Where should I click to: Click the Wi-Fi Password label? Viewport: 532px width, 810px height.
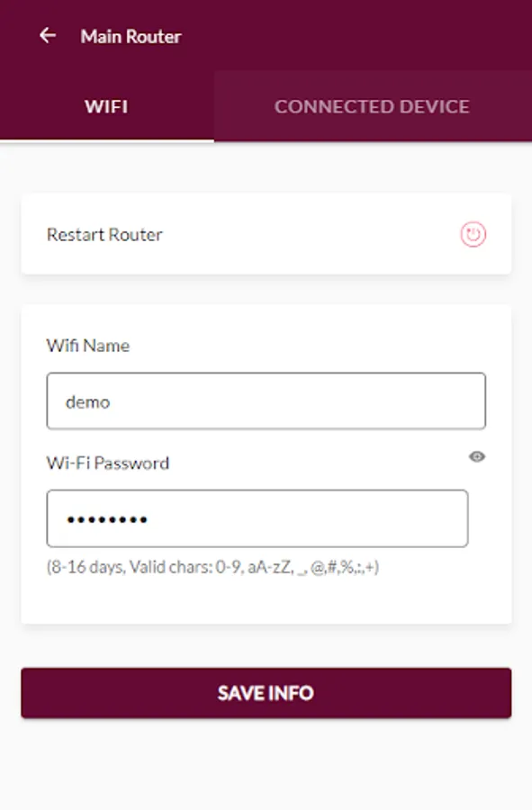pyautogui.click(x=107, y=463)
